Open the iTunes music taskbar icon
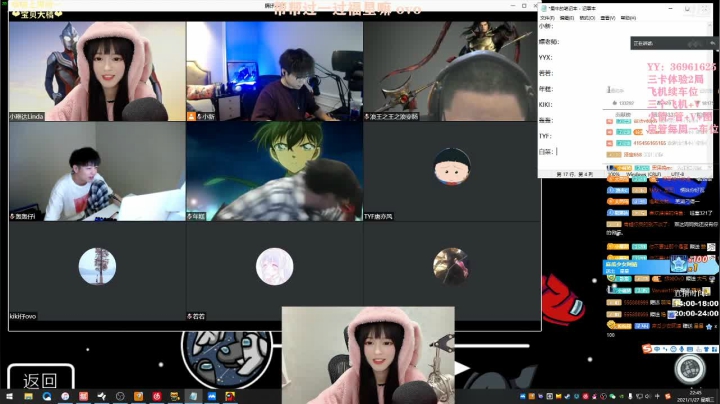Image resolution: width=720 pixels, height=404 pixels. pos(65,396)
